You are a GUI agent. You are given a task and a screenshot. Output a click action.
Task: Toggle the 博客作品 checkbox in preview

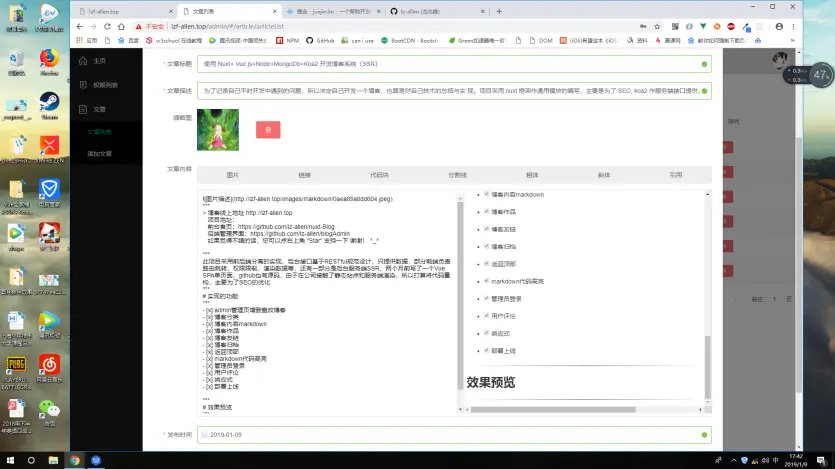[x=487, y=211]
